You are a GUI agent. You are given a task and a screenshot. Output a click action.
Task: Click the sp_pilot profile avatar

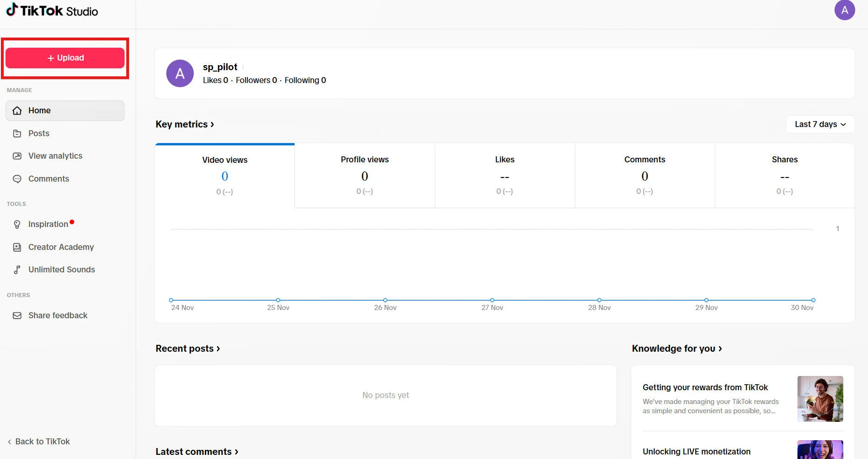180,73
